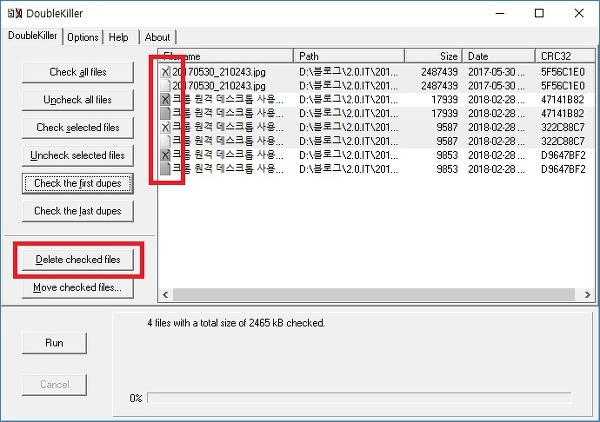Click Delete checked files

[x=78, y=259]
